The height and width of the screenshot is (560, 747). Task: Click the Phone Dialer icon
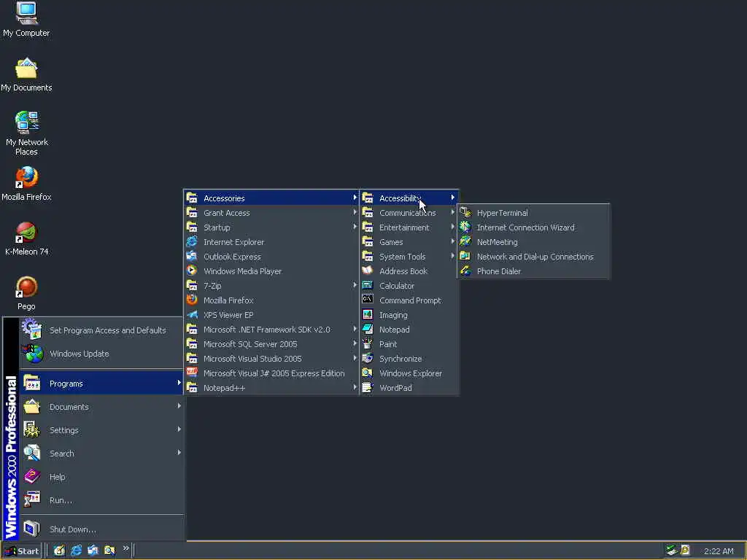465,271
